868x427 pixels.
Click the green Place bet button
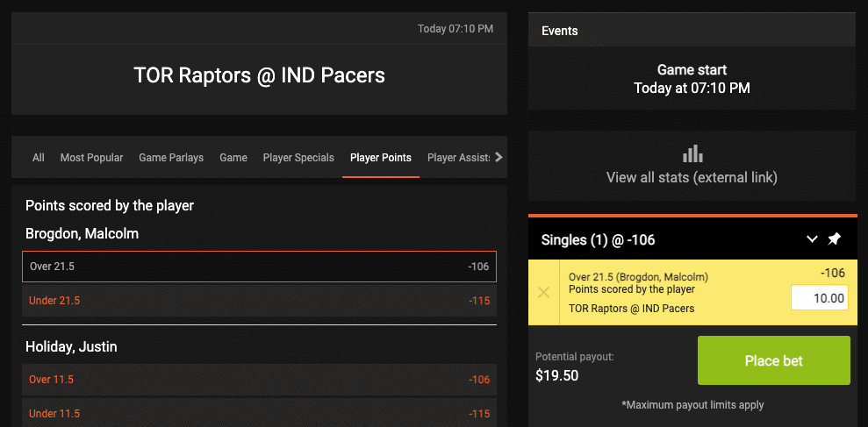pyautogui.click(x=774, y=360)
